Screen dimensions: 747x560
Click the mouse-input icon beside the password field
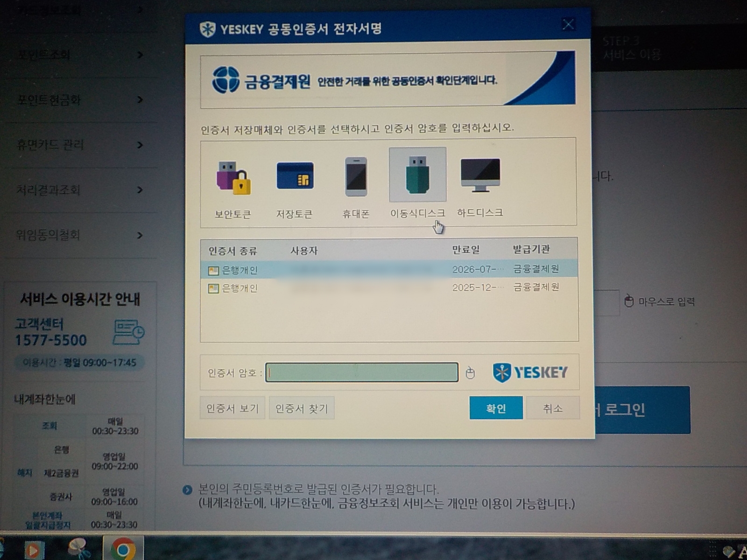[470, 373]
